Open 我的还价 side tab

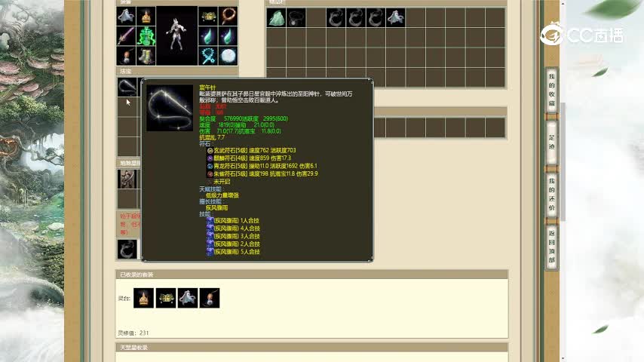(551, 195)
